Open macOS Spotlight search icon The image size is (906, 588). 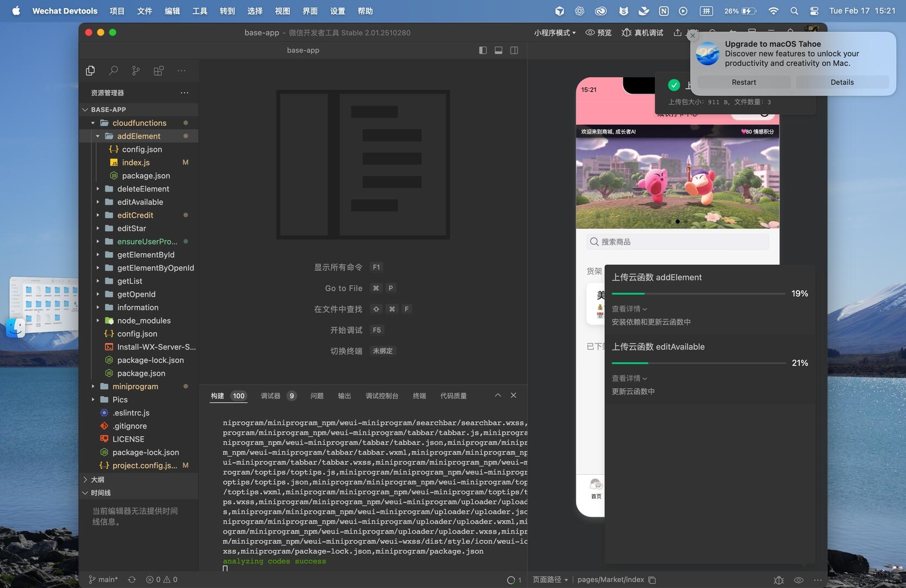click(x=794, y=11)
